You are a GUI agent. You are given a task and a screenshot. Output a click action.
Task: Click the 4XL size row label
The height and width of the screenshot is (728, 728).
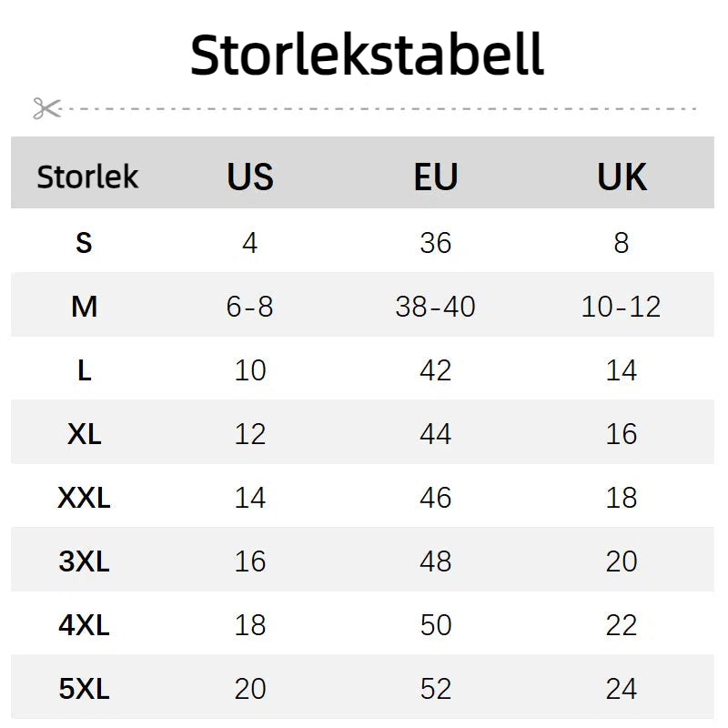click(85, 625)
